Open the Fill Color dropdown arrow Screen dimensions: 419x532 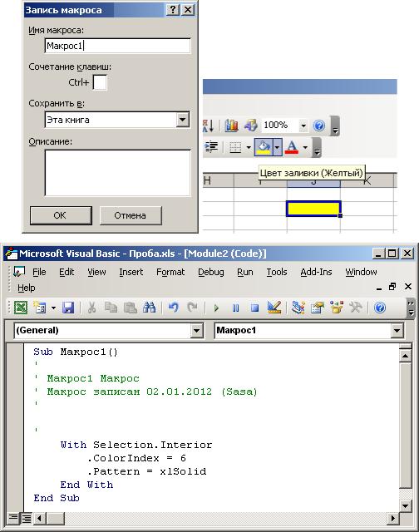(x=277, y=147)
